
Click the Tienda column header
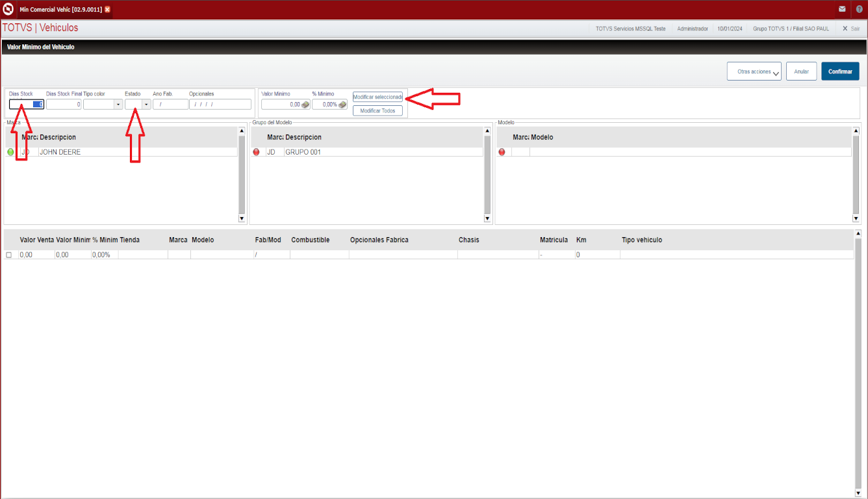tap(129, 240)
